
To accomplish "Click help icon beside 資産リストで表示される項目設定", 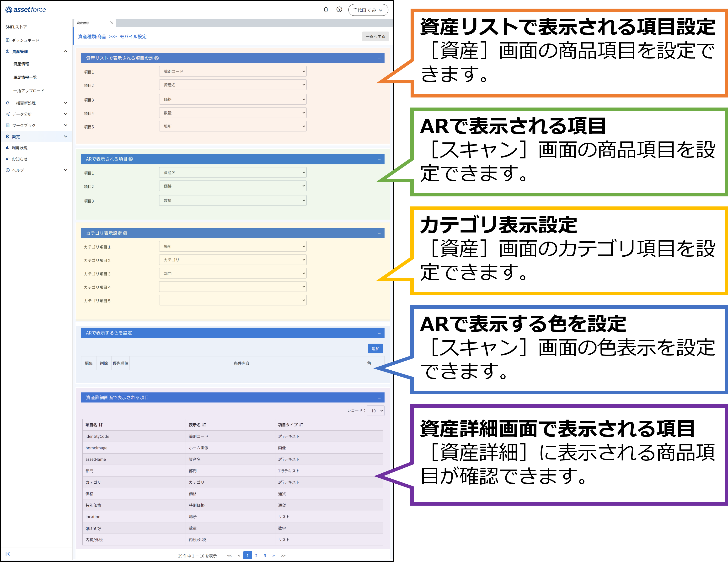I will (157, 58).
